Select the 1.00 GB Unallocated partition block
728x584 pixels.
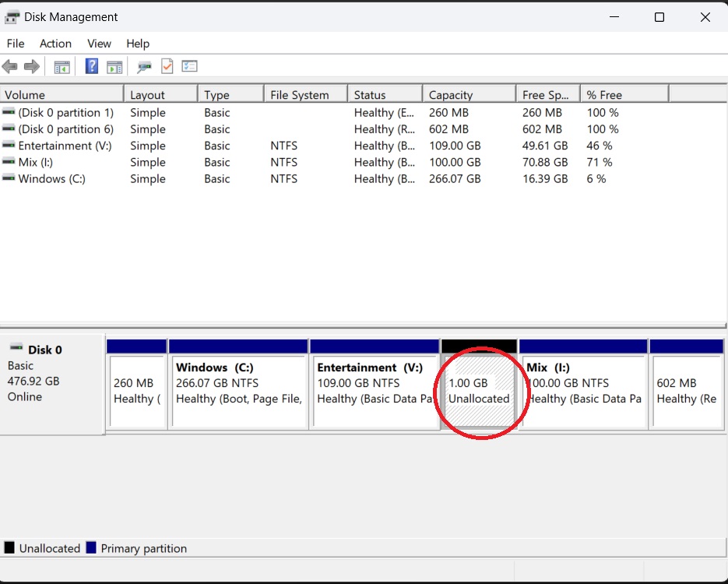[478, 391]
